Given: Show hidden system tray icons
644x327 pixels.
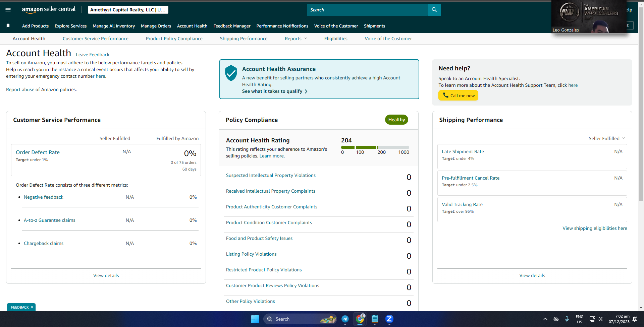Looking at the screenshot, I should click(x=545, y=319).
